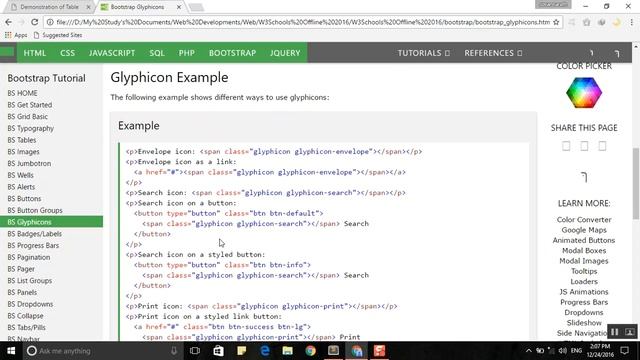Viewport: 640px width, 360px height.
Task: Open BS Buttons sidebar link
Action: 24,199
